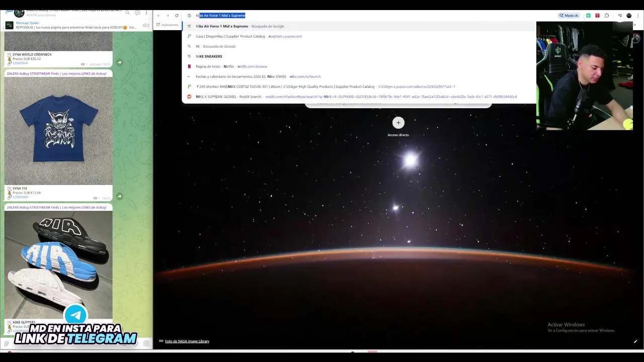Open Chrome profile avatar

(629, 16)
